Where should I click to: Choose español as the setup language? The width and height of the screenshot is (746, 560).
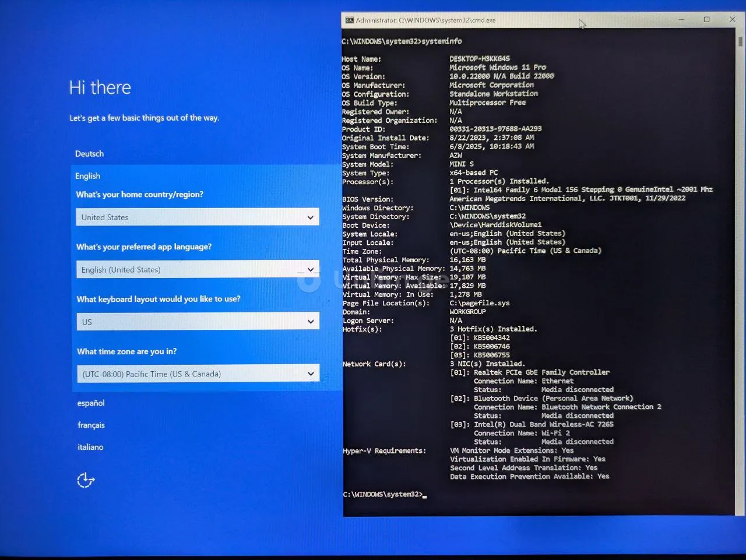point(91,403)
